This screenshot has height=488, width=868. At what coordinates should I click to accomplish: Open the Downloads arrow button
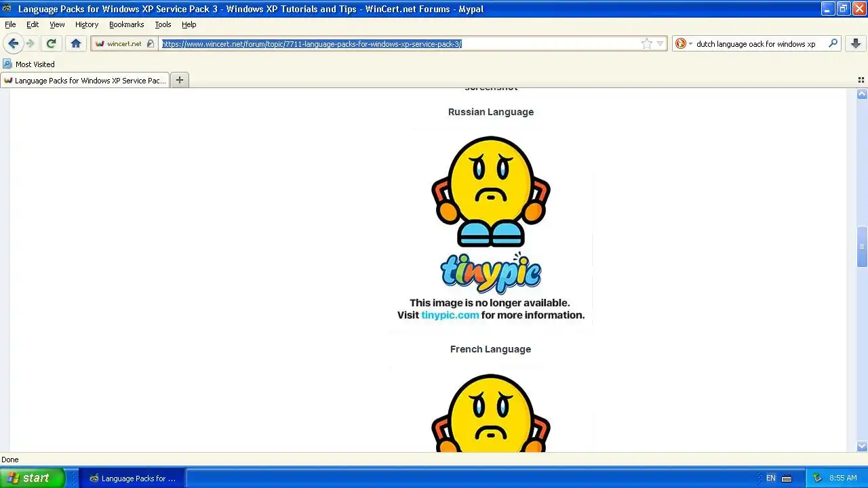tap(856, 43)
